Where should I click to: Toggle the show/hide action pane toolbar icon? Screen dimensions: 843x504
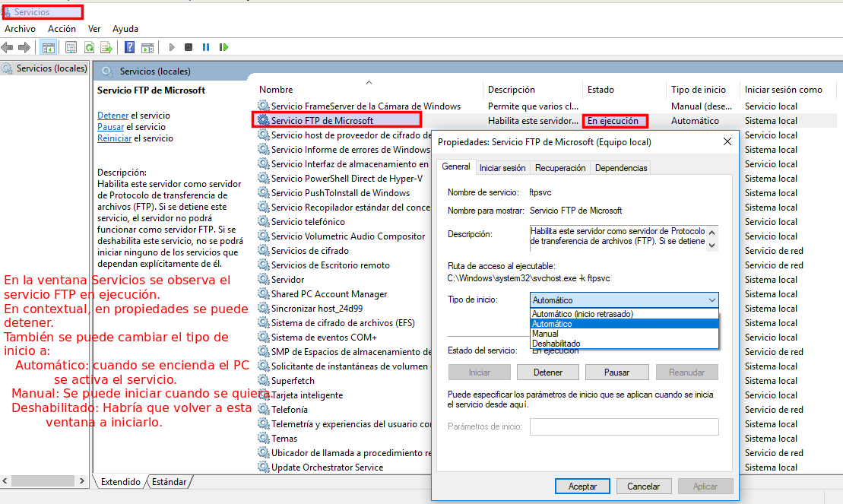(x=147, y=47)
